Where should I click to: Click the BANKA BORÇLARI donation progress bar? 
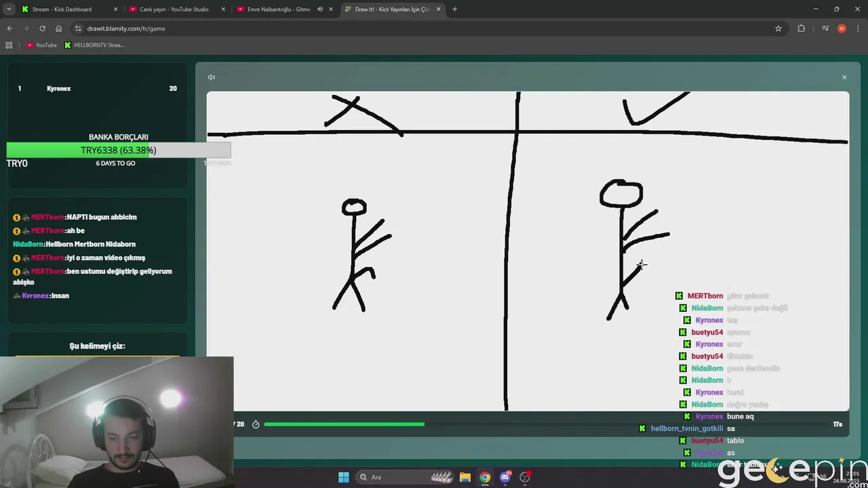(x=119, y=150)
